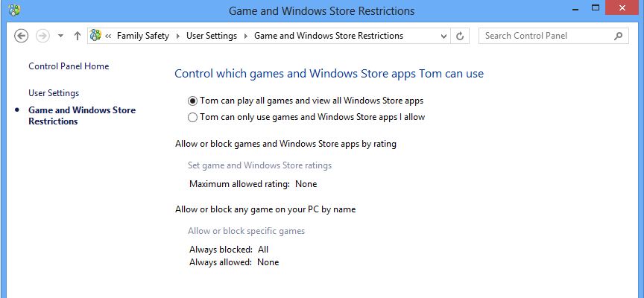Click the greyed Forward arrow button
Viewport: 644px width, 298px height.
[x=42, y=36]
